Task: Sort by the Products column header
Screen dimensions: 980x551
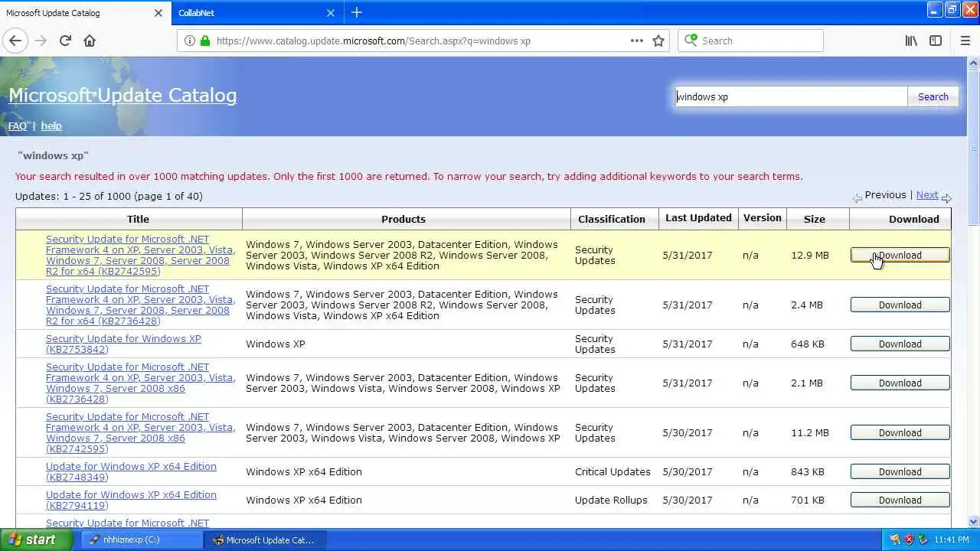Action: point(403,219)
